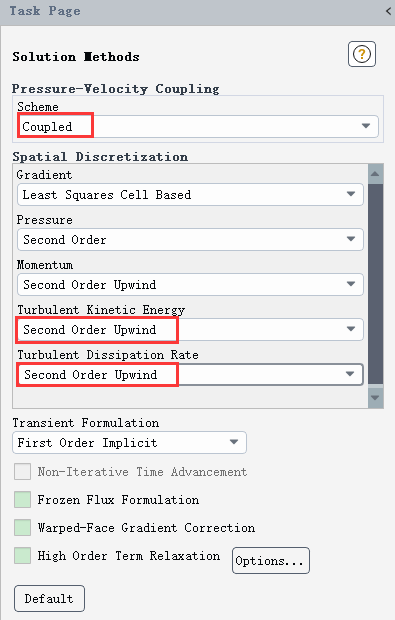Open the Momentum Second Order Upwind dropdown

click(190, 285)
